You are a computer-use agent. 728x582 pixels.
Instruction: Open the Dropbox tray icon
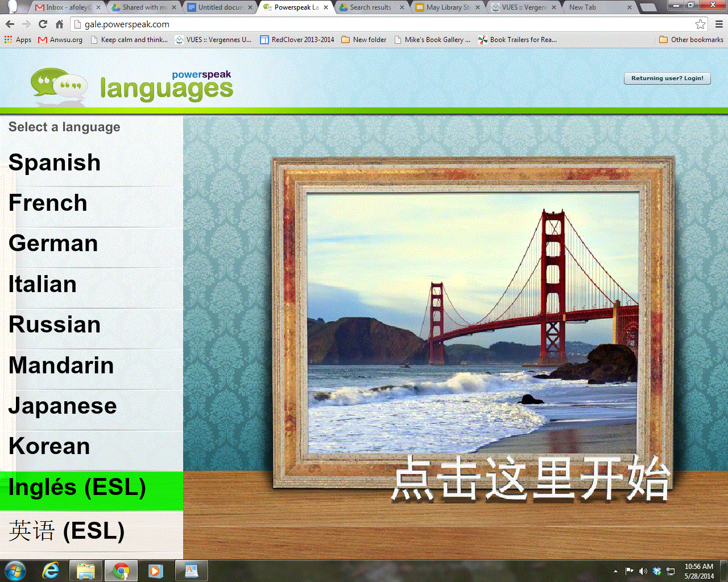pyautogui.click(x=657, y=571)
